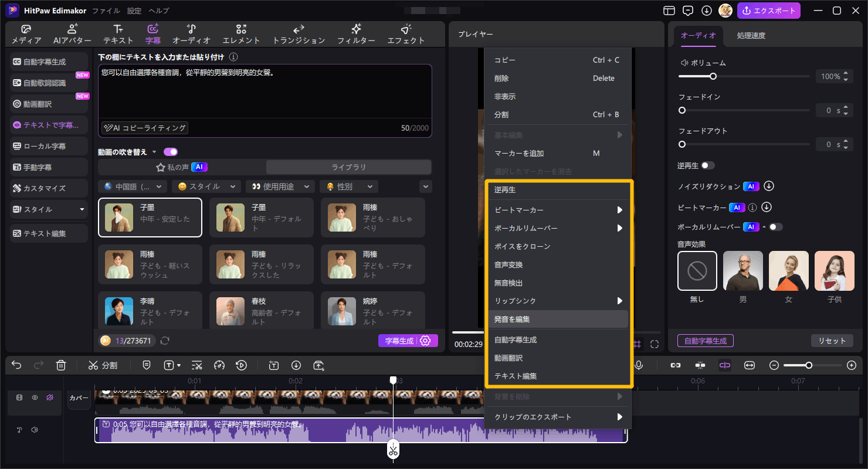
Task: Select the トランジション tool in the top toolbar
Action: (298, 34)
